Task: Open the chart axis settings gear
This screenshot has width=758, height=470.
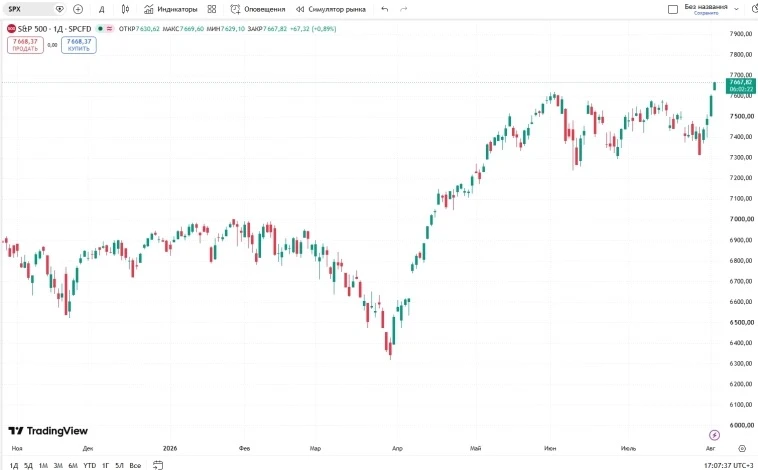Action: tap(742, 448)
